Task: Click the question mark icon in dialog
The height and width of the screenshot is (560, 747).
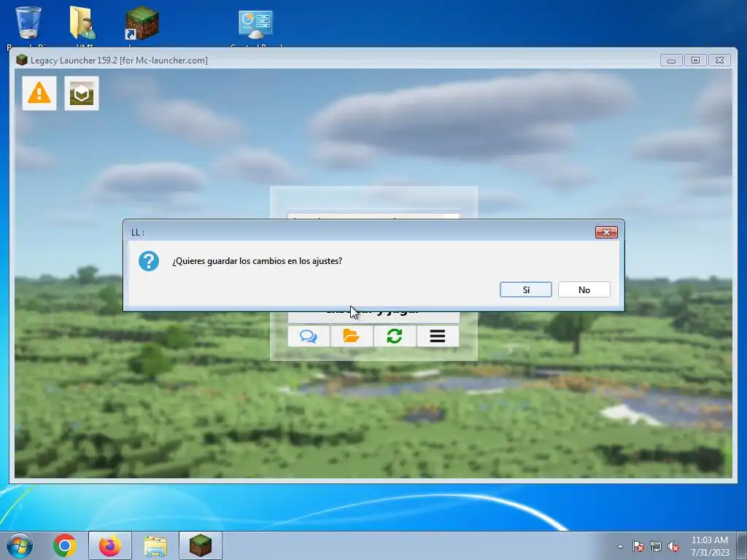Action: [149, 261]
